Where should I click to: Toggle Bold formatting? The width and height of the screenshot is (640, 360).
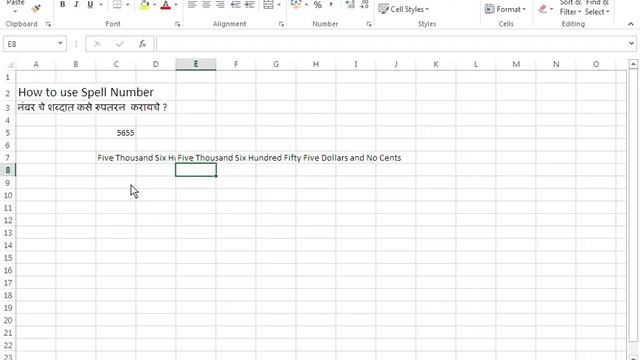click(62, 4)
